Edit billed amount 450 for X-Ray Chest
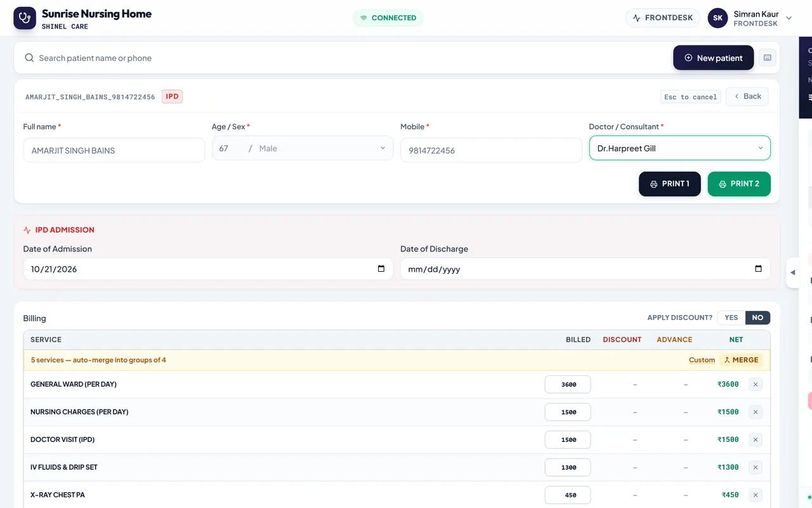Image resolution: width=812 pixels, height=508 pixels. pyautogui.click(x=568, y=495)
